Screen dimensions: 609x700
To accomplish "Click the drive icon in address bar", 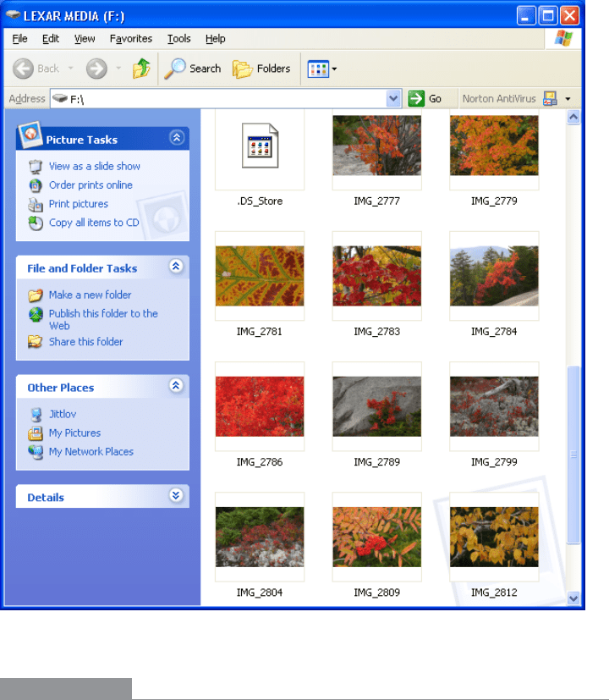I will coord(60,98).
